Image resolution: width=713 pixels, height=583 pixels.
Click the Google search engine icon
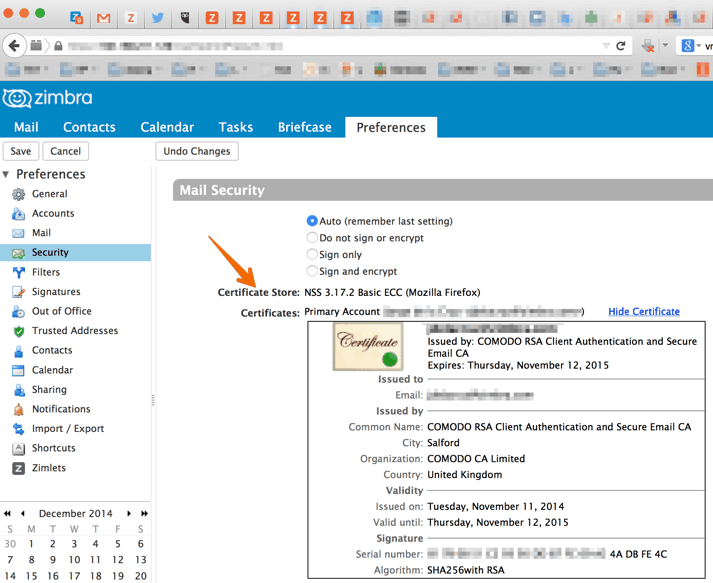687,46
